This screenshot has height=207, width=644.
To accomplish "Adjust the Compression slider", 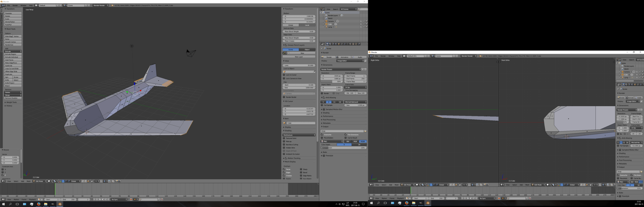I will 343,148.
